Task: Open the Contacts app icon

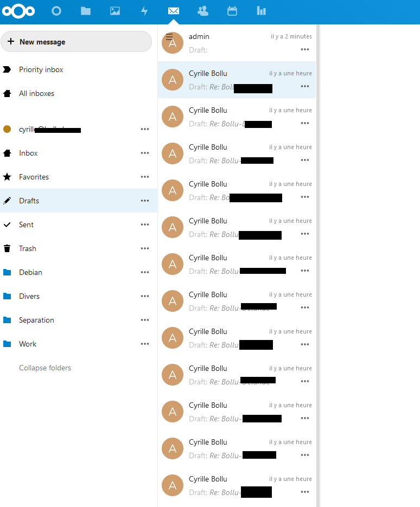Action: (x=203, y=11)
